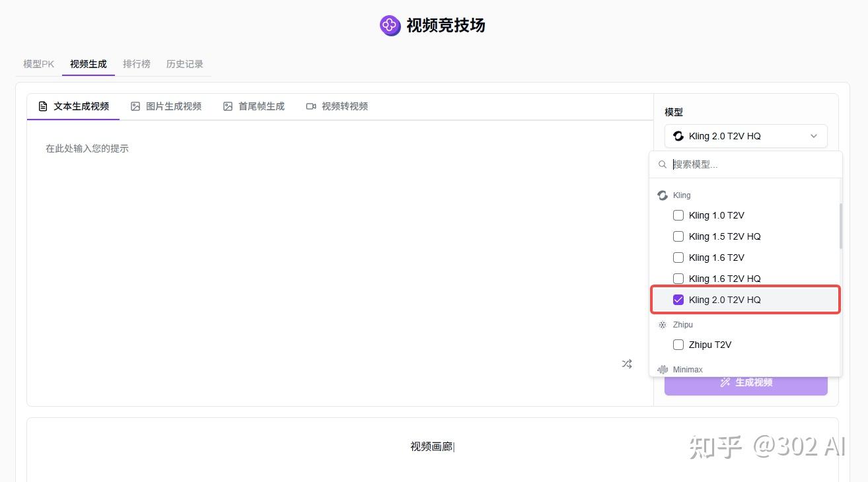The height and width of the screenshot is (482, 868).
Task: Click the document icon on 文本生成视频 tab
Action: (x=43, y=106)
